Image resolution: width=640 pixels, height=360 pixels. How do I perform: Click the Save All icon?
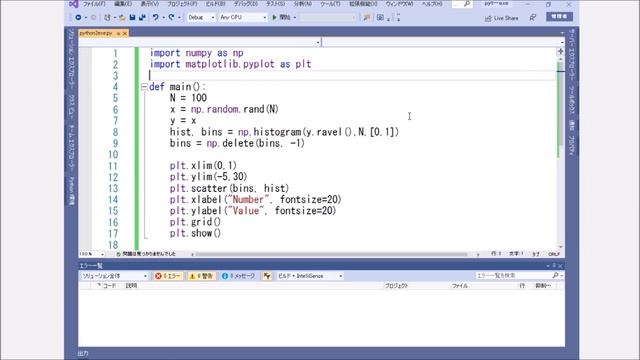coord(142,18)
